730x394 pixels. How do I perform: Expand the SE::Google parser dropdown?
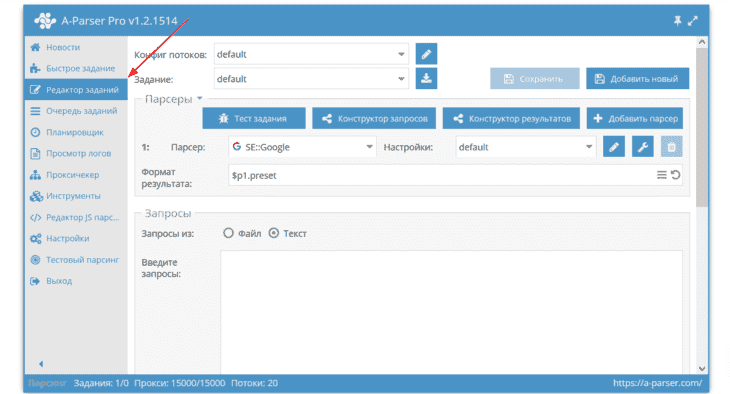coord(303,147)
